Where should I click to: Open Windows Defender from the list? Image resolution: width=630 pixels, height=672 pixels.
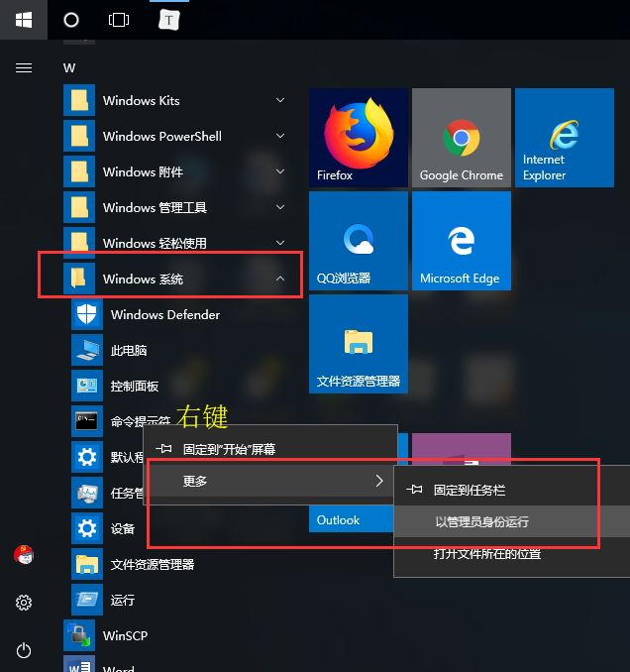click(x=165, y=314)
